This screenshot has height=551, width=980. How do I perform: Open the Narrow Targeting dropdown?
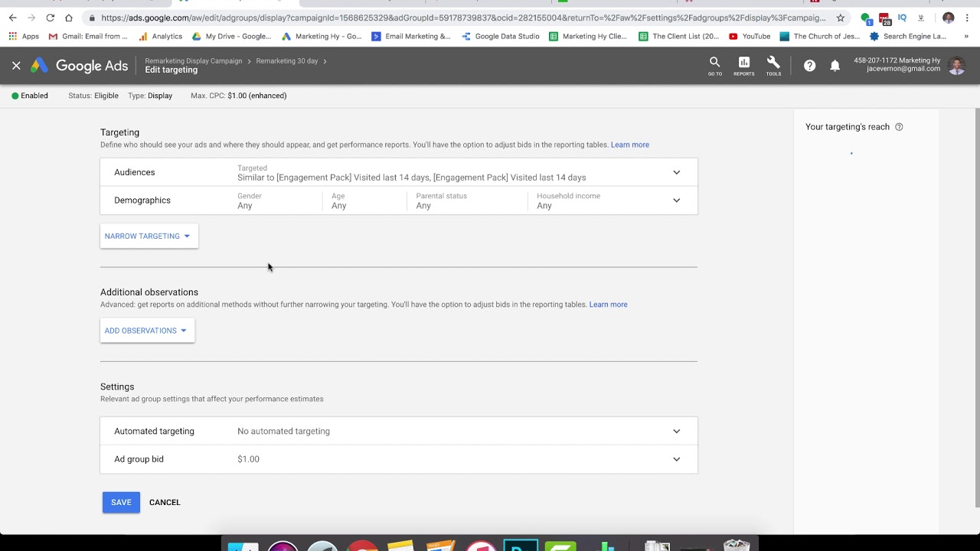149,236
